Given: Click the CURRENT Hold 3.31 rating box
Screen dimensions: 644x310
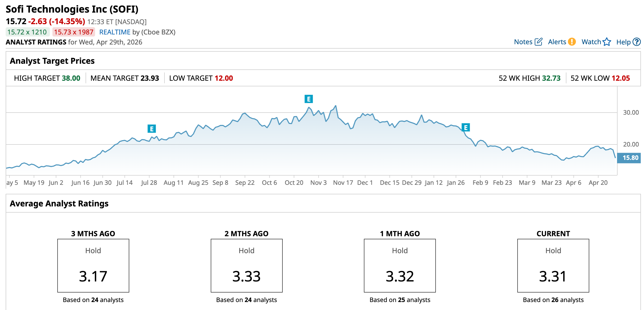Looking at the screenshot, I should pyautogui.click(x=553, y=266).
